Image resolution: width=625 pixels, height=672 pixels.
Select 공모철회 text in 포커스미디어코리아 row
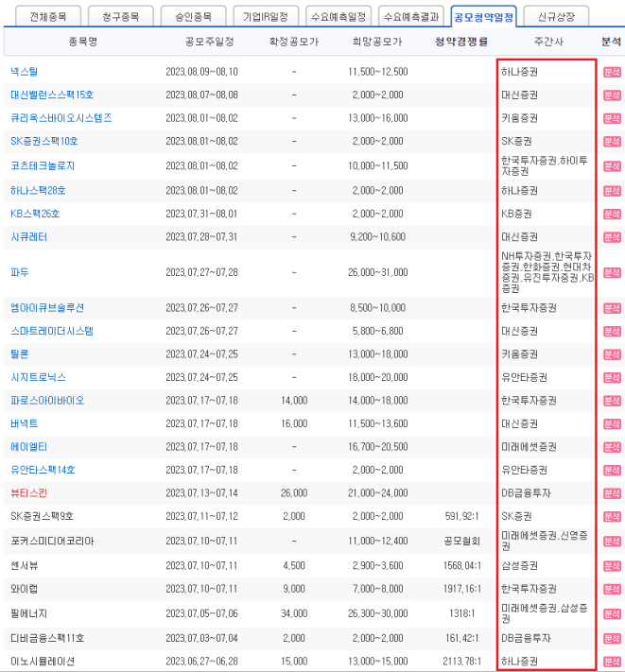point(461,541)
